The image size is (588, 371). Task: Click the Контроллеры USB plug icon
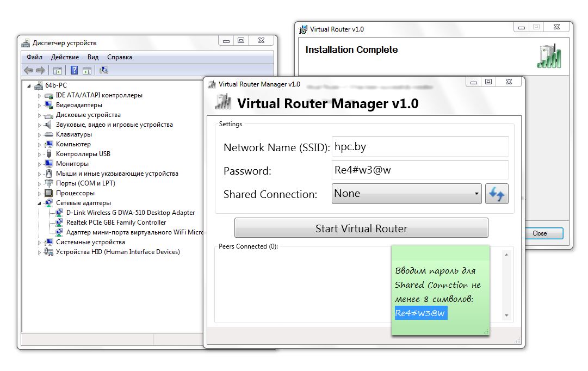[x=49, y=154]
